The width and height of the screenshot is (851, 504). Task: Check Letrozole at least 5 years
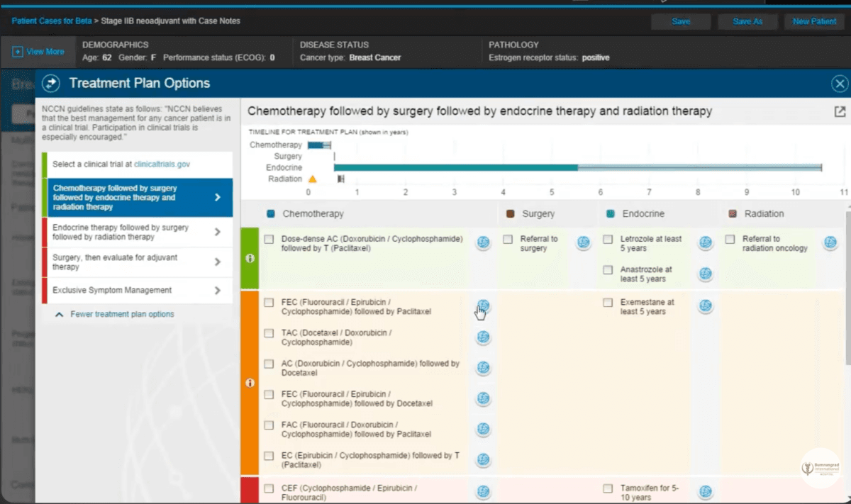coord(608,240)
